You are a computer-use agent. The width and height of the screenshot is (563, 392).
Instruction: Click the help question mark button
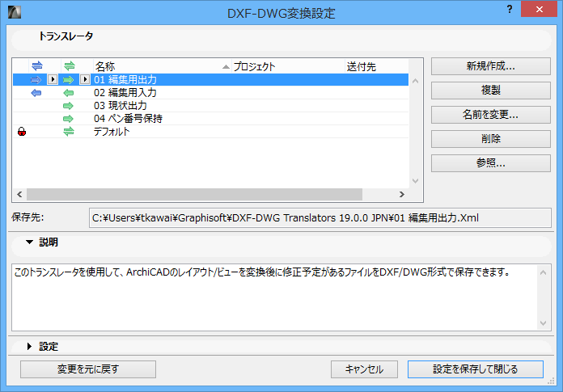click(x=510, y=10)
